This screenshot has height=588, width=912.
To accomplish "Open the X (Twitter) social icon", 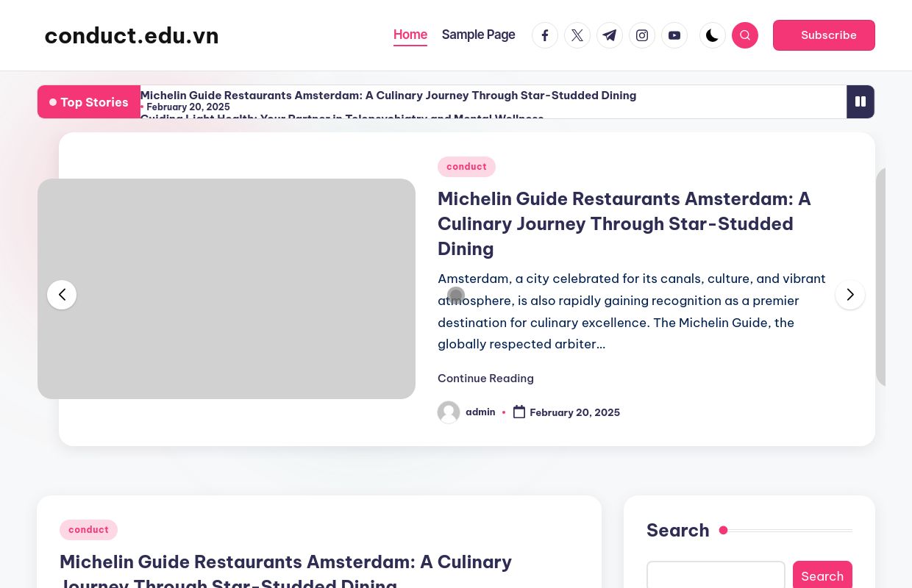I will 577,35.
